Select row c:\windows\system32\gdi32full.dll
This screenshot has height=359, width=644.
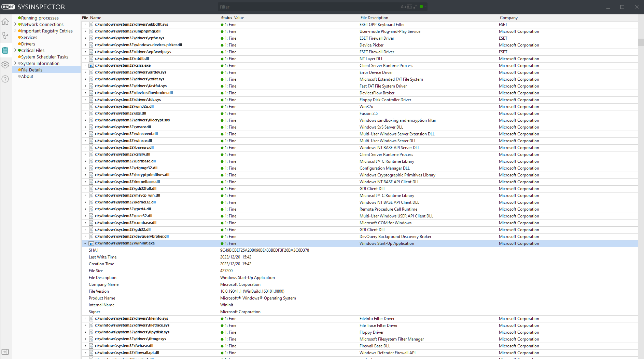(x=360, y=189)
